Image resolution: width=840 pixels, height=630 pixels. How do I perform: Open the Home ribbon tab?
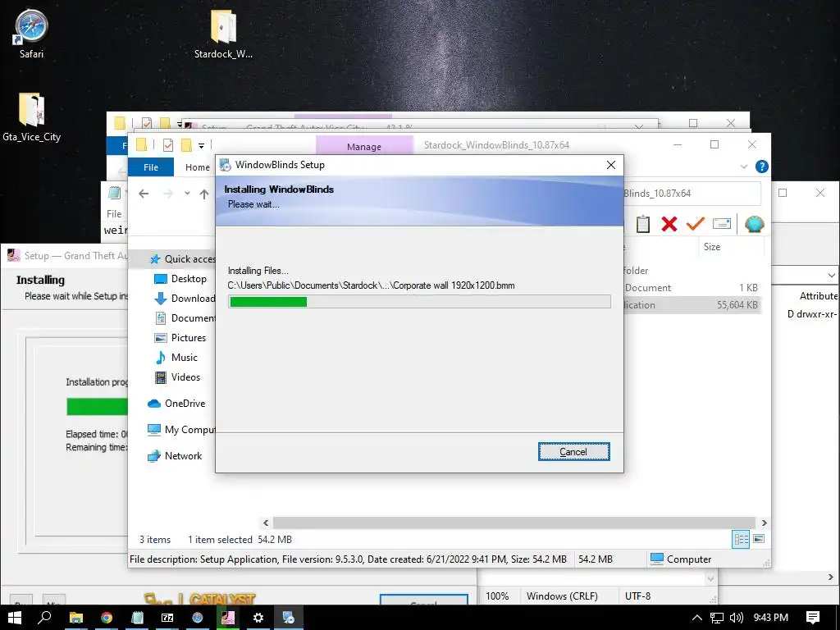coord(197,167)
